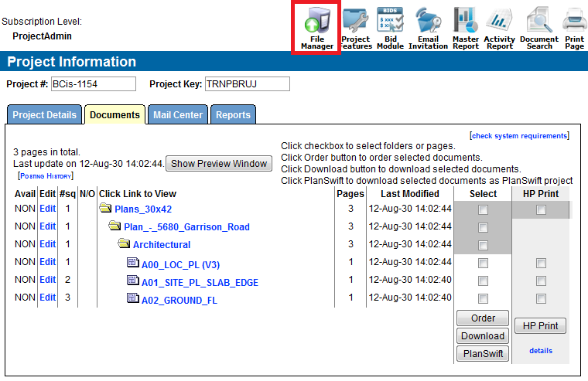Image resolution: width=588 pixels, height=381 pixels.
Task: Click the Plans_30x42 folder icon
Action: tap(106, 208)
